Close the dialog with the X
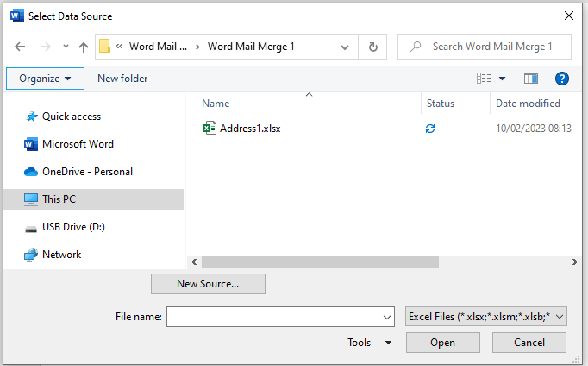This screenshot has height=366, width=588. pos(569,16)
